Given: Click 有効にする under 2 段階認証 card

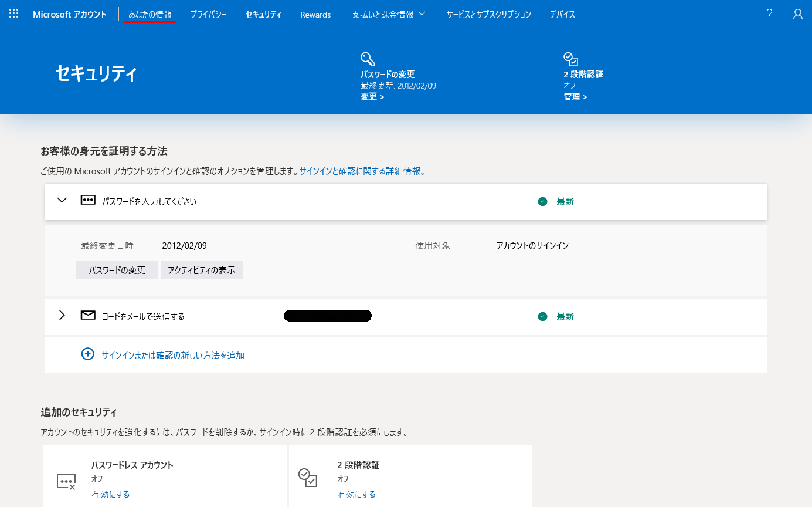Looking at the screenshot, I should (356, 494).
